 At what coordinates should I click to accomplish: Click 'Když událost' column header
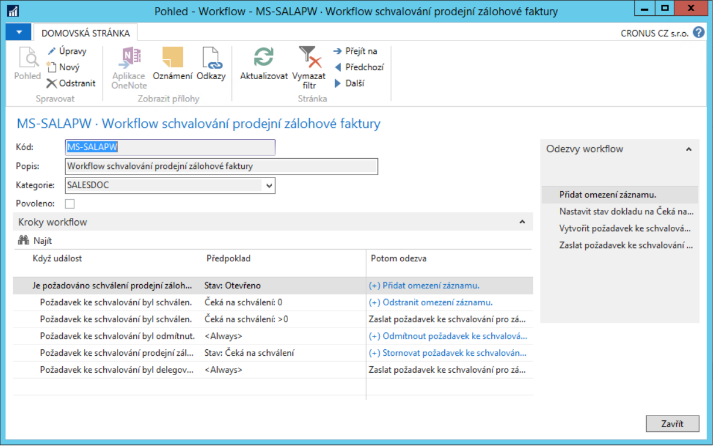tap(57, 258)
